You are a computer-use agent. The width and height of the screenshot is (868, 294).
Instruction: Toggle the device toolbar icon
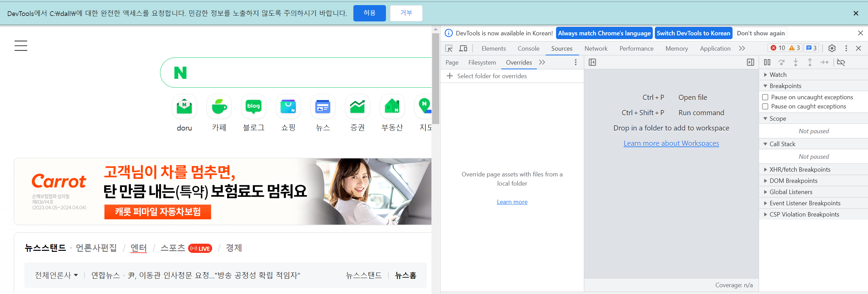click(x=463, y=48)
